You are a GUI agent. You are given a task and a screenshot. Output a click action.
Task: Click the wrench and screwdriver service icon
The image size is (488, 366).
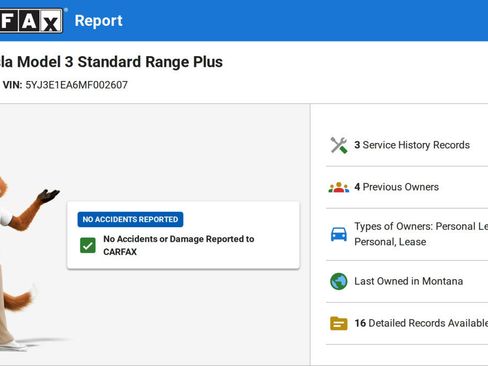pos(339,145)
